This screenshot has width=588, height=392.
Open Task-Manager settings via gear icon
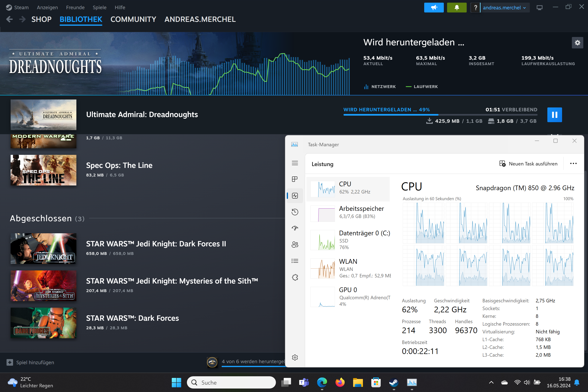pyautogui.click(x=295, y=357)
